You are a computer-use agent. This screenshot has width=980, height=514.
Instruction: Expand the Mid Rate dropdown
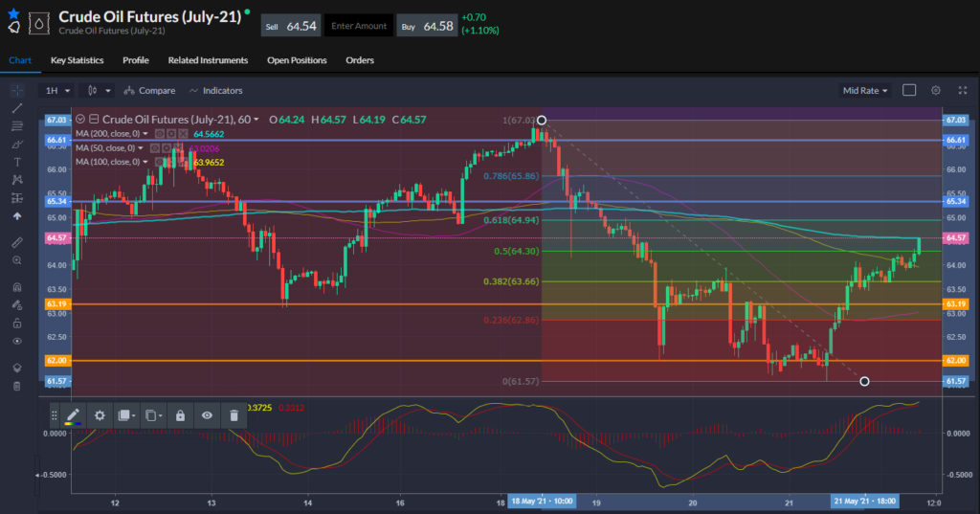(x=864, y=90)
